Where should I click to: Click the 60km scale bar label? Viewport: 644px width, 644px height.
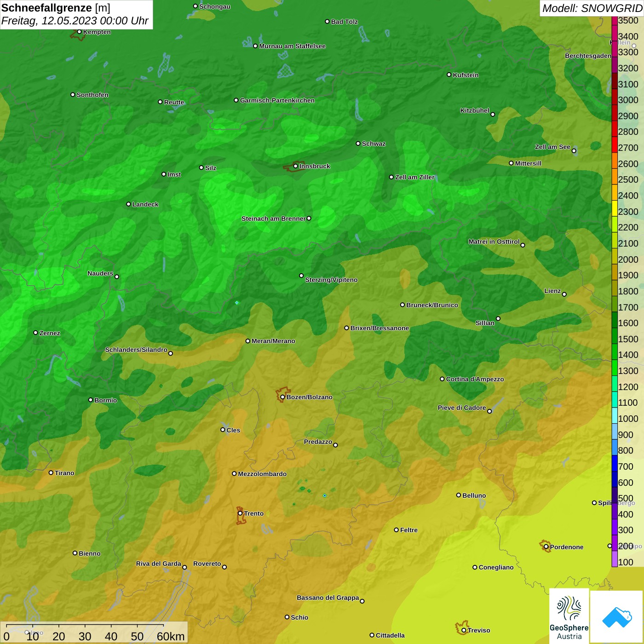click(171, 636)
